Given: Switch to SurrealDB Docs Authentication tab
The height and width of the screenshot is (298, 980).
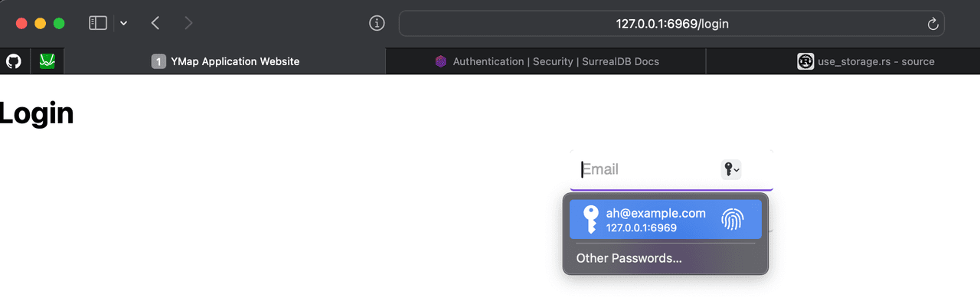Looking at the screenshot, I should (x=546, y=61).
